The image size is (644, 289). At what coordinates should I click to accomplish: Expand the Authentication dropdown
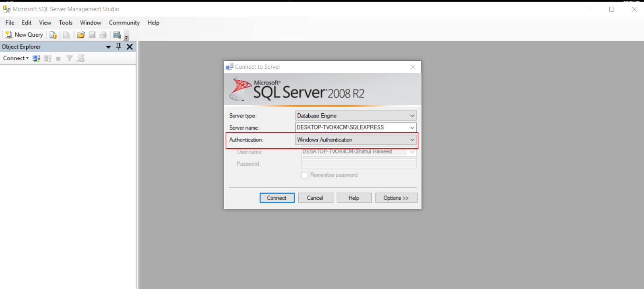pyautogui.click(x=412, y=140)
